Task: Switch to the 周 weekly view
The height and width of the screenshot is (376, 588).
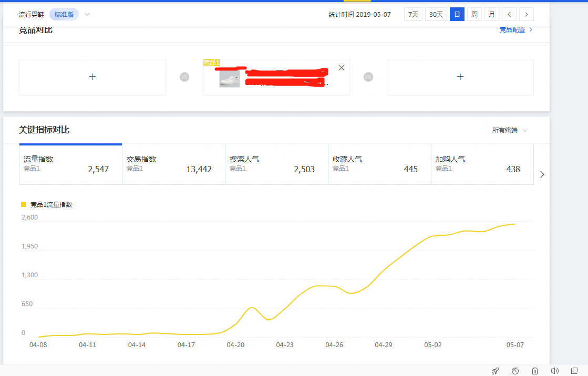Action: 474,14
